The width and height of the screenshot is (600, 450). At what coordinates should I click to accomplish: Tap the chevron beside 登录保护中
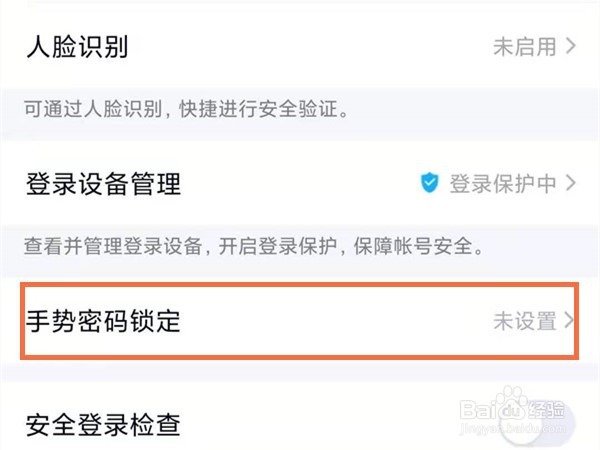click(x=572, y=184)
